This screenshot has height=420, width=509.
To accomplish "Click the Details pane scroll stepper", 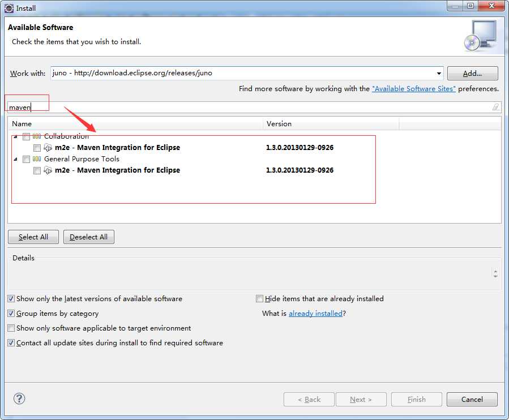I will click(x=495, y=273).
